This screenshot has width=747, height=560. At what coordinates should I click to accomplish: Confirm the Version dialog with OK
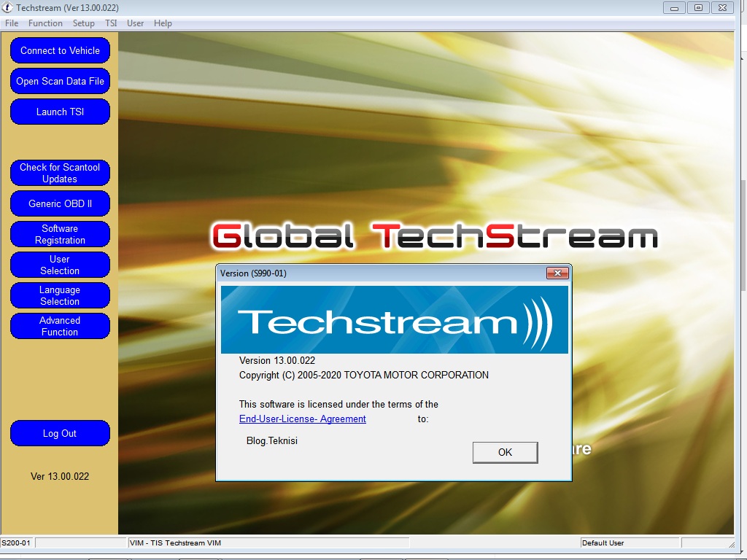pyautogui.click(x=505, y=452)
